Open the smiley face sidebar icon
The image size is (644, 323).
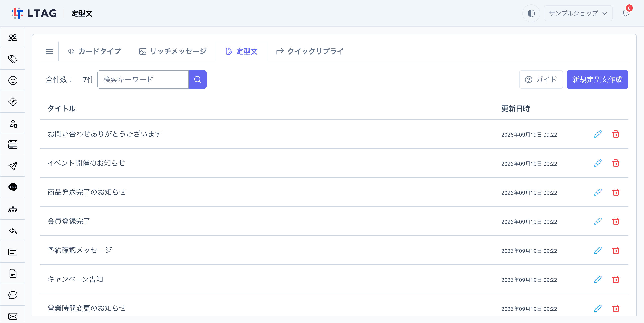pyautogui.click(x=13, y=80)
